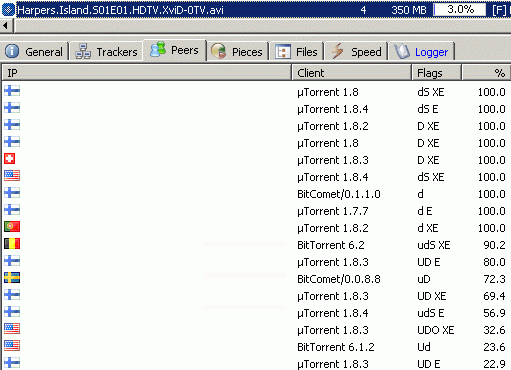Click Finland flag of µTorrent 1.7.7 peer
511x370 pixels.
(x=12, y=209)
